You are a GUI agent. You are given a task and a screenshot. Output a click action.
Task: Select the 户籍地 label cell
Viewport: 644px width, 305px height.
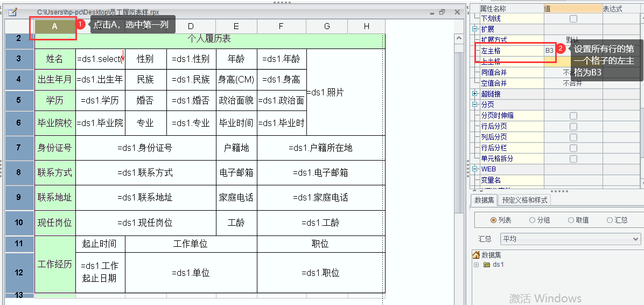point(236,148)
